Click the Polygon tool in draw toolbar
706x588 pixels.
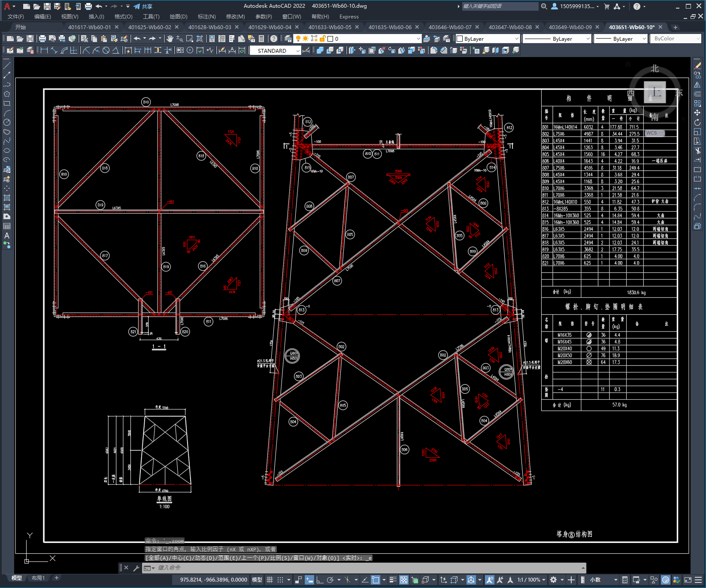click(x=7, y=94)
